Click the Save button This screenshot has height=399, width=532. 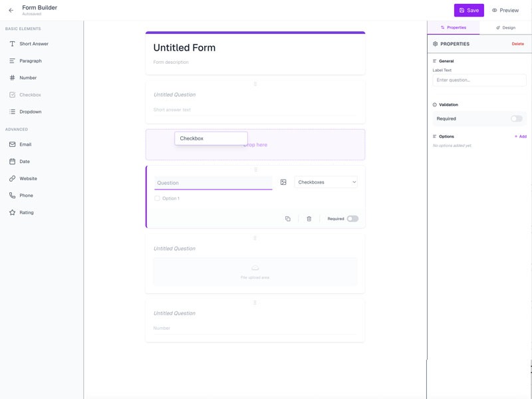tap(469, 10)
